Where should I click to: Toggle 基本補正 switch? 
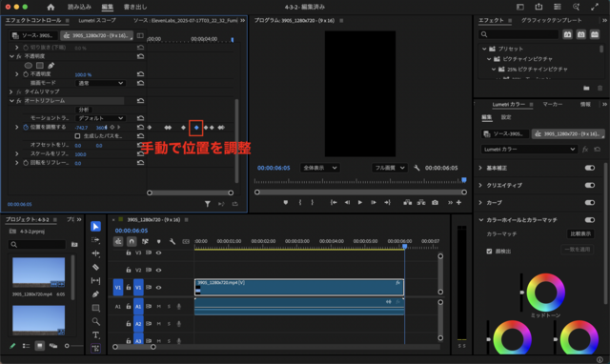tap(590, 168)
